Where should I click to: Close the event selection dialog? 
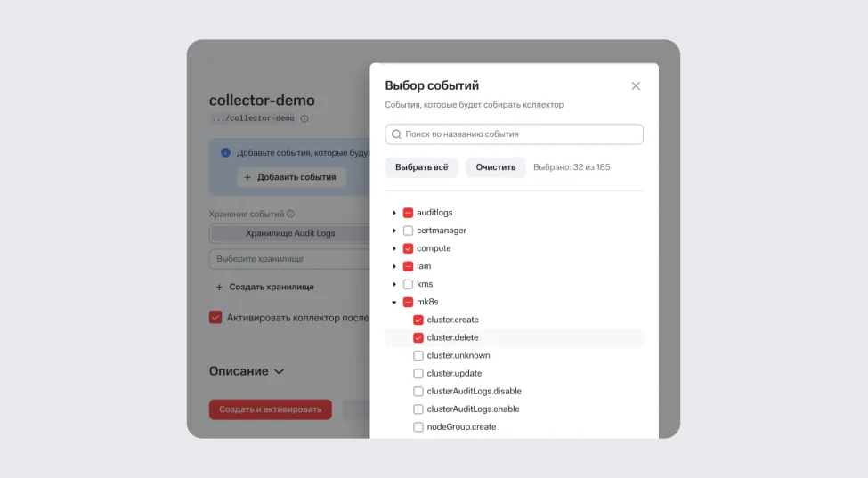636,86
